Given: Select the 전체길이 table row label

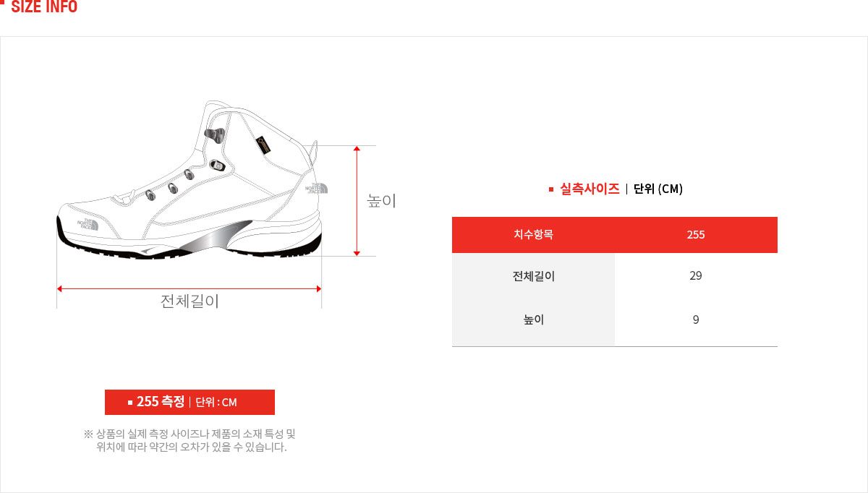Looking at the screenshot, I should click(534, 275).
